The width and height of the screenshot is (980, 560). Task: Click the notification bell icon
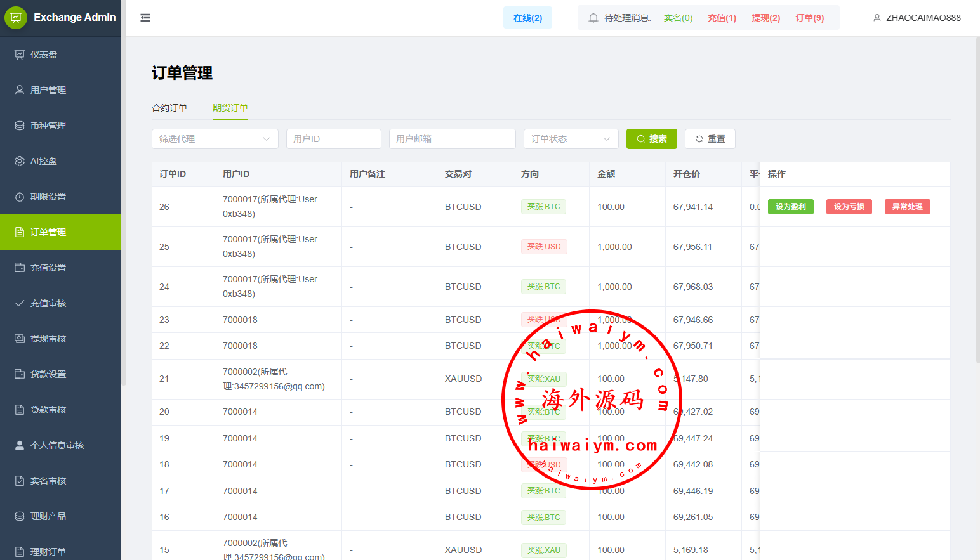(x=593, y=18)
